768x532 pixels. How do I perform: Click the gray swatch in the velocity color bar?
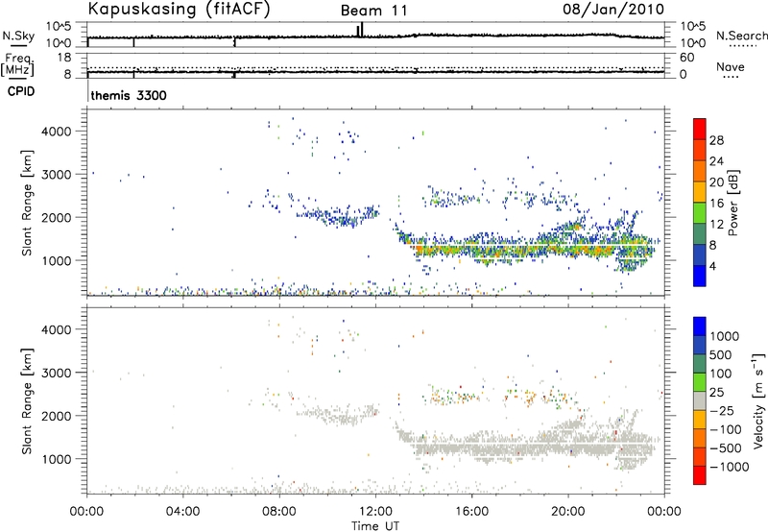pos(700,400)
